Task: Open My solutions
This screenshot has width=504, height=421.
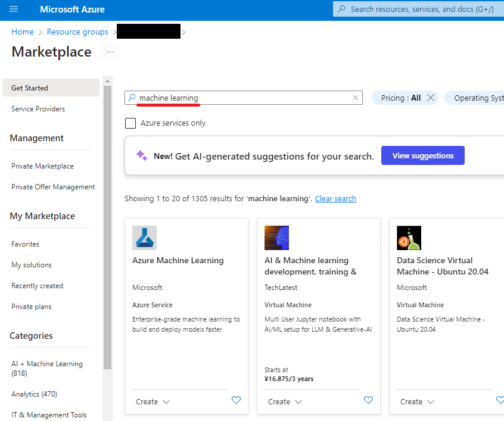Action: (32, 265)
